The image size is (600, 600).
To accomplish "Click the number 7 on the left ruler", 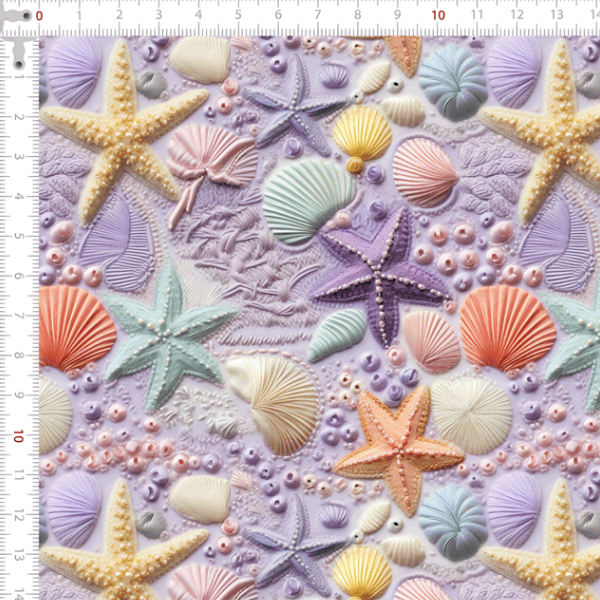I will [x=18, y=317].
